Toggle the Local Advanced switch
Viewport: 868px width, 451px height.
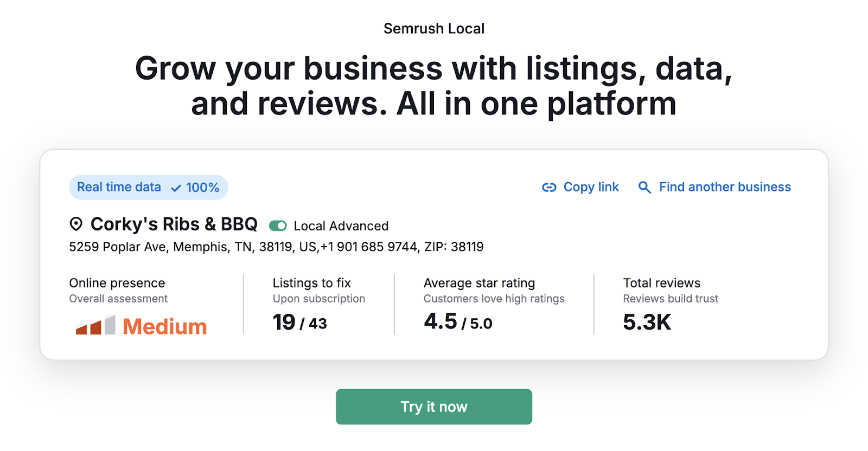pos(278,225)
